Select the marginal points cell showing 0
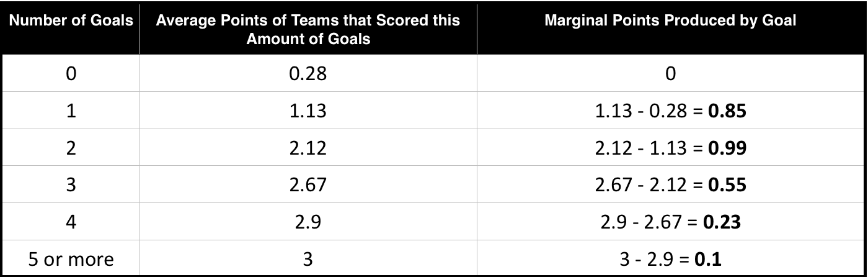 pos(670,74)
